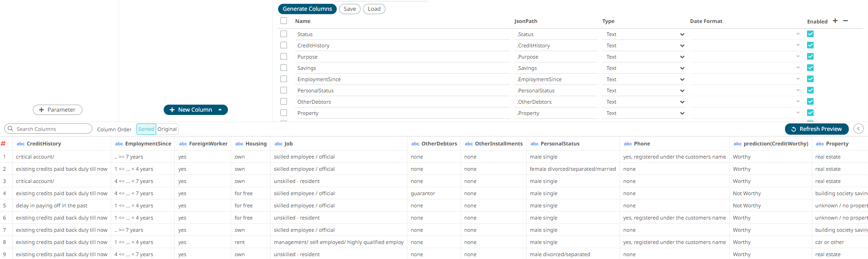This screenshot has width=868, height=259.
Task: Click the magnifier icon in Search Columns
Action: tap(10, 129)
